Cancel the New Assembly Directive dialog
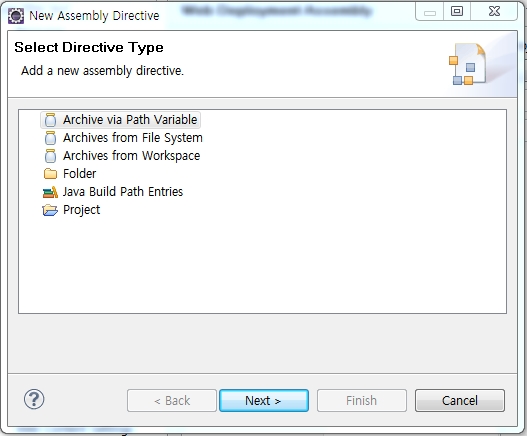 click(x=460, y=400)
